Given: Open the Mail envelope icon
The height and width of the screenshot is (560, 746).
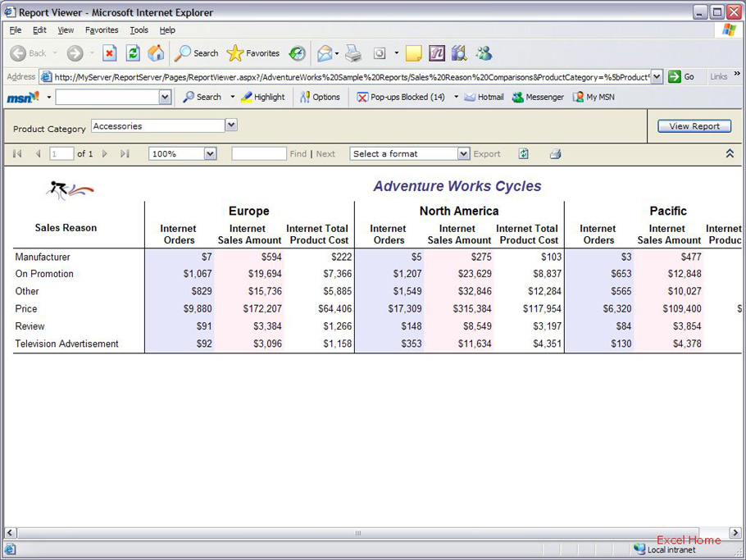Looking at the screenshot, I should coord(325,53).
